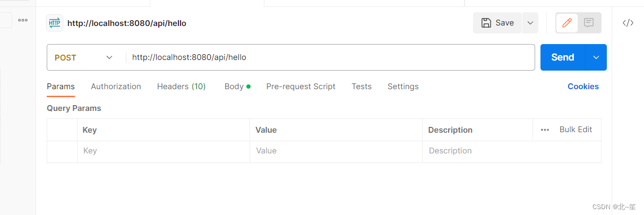Open the Pre-request Script tab

300,87
